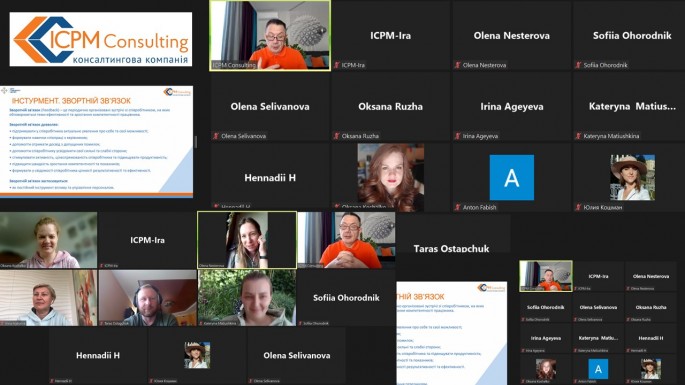This screenshot has width=685, height=385.
Task: Select video of woman with garden background
Action: tap(247, 298)
